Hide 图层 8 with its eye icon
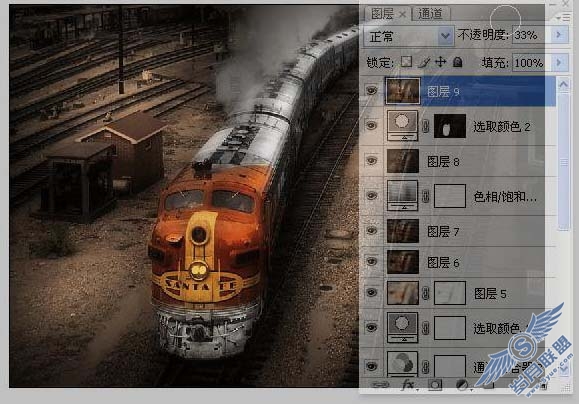Image resolution: width=579 pixels, height=404 pixels. (x=371, y=160)
